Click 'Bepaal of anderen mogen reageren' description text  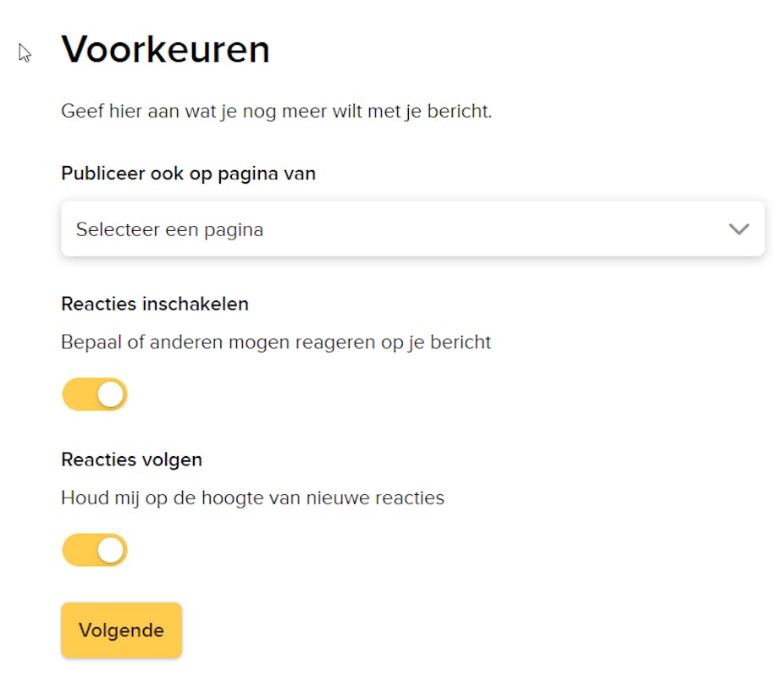(276, 343)
